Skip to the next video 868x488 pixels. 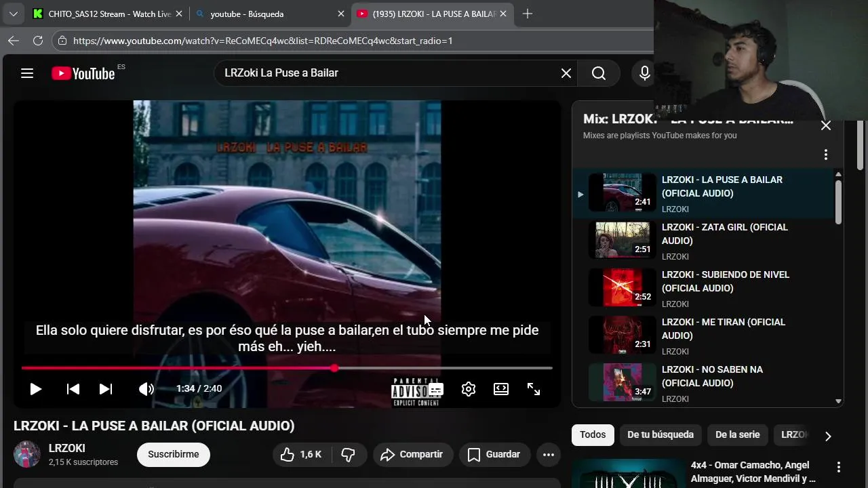point(106,389)
